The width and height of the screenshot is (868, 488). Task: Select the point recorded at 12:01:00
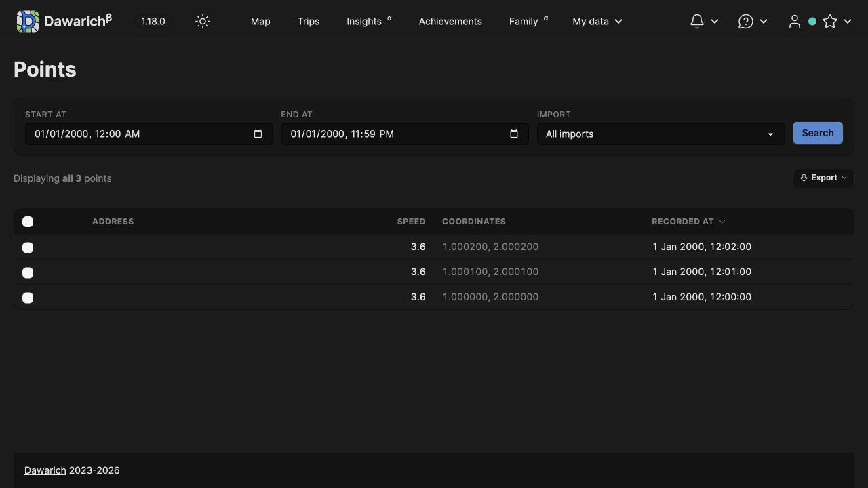[28, 272]
